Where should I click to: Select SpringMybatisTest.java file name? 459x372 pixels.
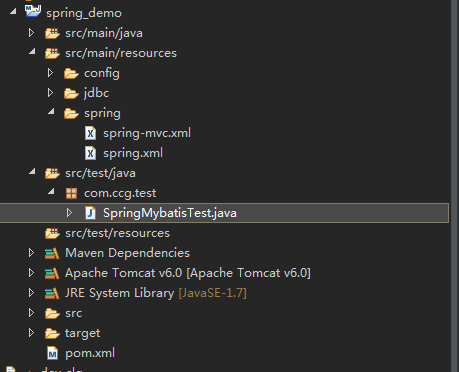[170, 213]
